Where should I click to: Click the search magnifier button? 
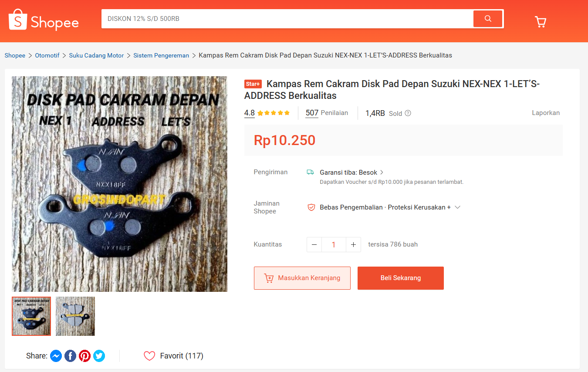[x=488, y=19]
